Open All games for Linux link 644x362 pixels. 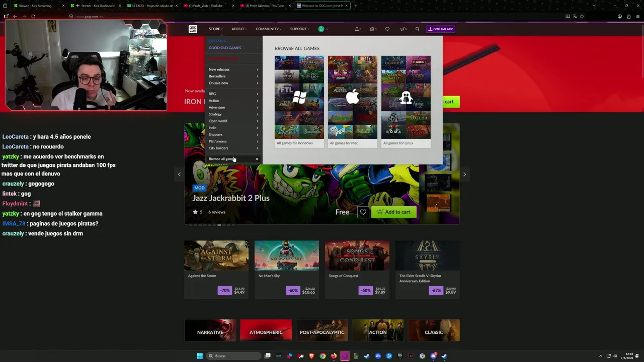(406, 102)
